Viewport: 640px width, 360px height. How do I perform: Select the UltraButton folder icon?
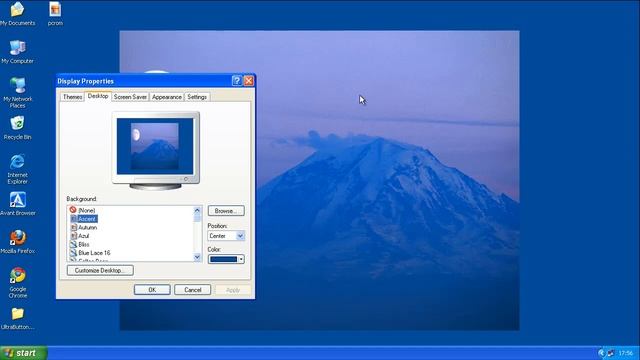click(x=18, y=318)
